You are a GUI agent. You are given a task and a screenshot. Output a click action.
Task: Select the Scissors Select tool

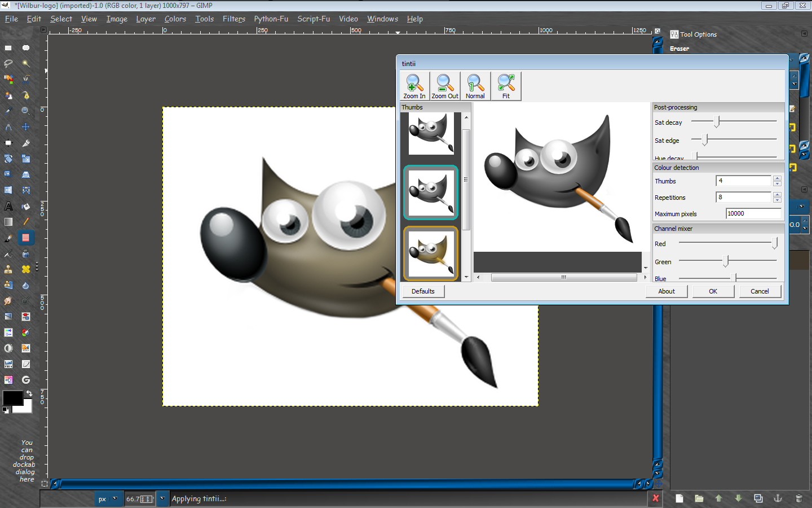(26, 80)
